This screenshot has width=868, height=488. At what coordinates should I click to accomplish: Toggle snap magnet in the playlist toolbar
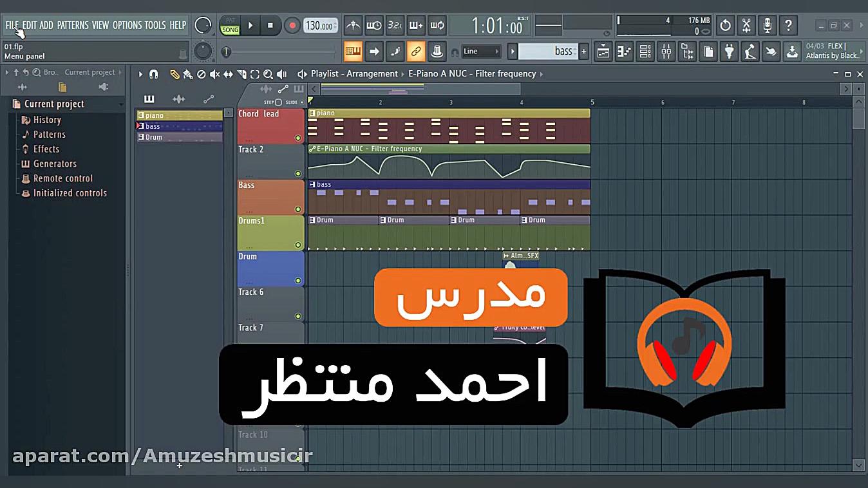pyautogui.click(x=153, y=74)
